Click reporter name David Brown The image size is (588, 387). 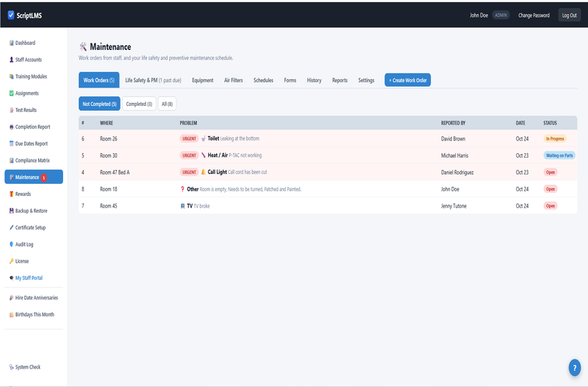[453, 139]
